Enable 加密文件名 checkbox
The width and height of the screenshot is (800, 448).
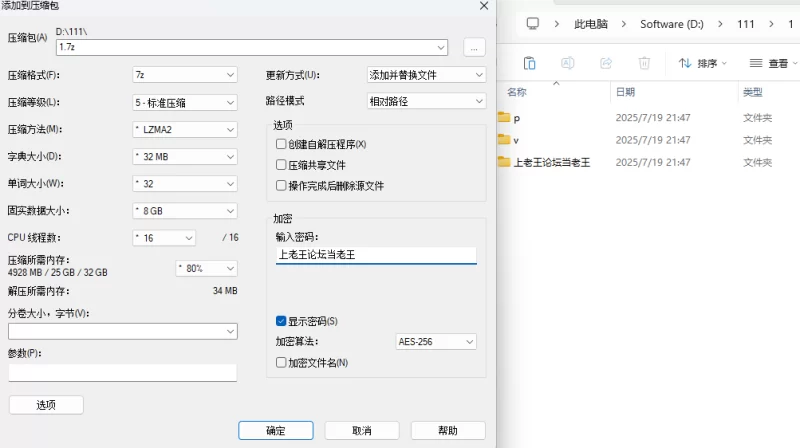click(281, 362)
